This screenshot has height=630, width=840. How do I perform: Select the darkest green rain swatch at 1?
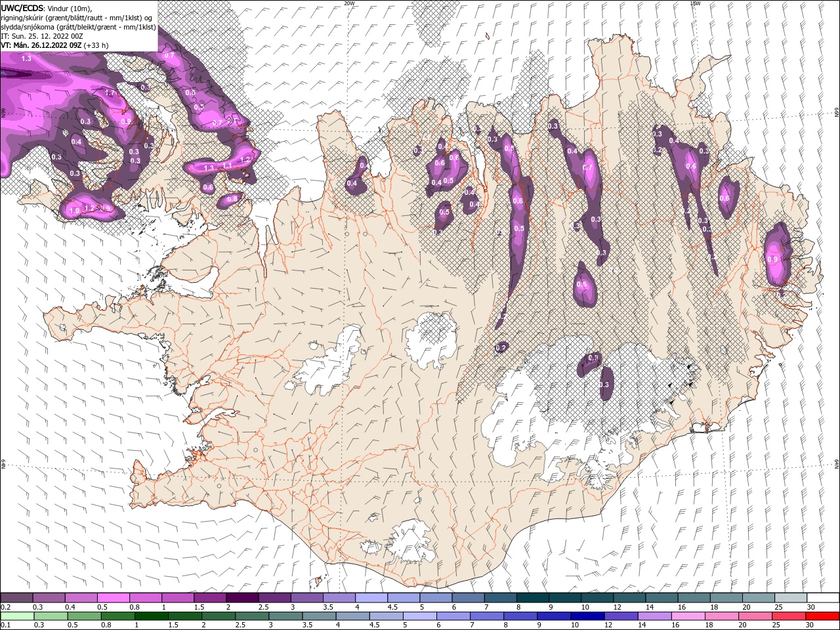pyautogui.click(x=151, y=616)
